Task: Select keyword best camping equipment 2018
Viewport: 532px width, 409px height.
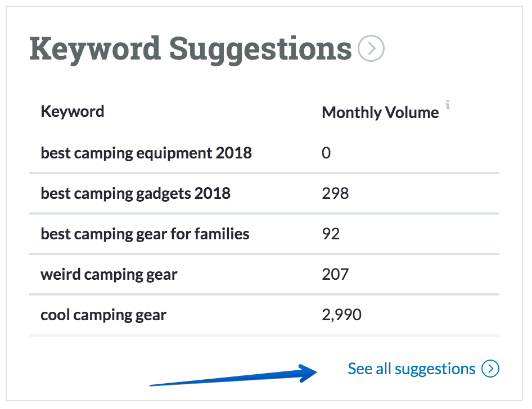Action: (146, 153)
